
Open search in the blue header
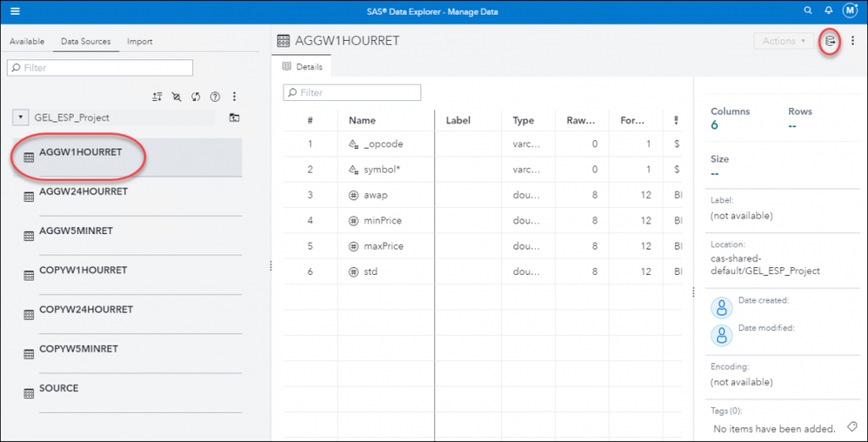coord(808,10)
